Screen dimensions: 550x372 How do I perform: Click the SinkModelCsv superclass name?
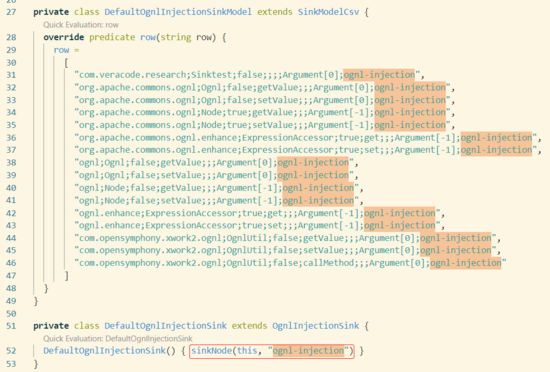coord(328,12)
